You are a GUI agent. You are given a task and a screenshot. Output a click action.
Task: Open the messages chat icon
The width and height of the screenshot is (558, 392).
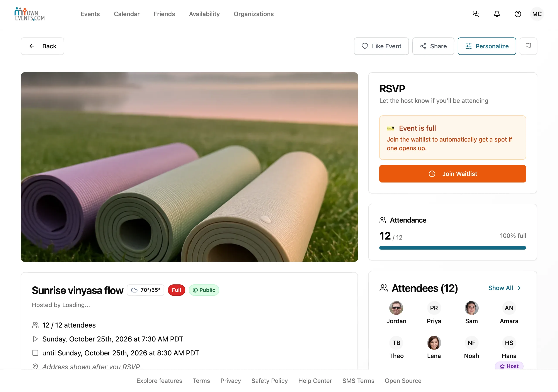476,14
